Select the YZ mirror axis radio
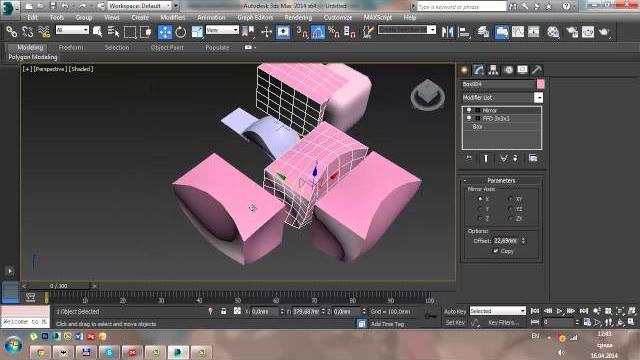640x360 pixels. pos(510,209)
